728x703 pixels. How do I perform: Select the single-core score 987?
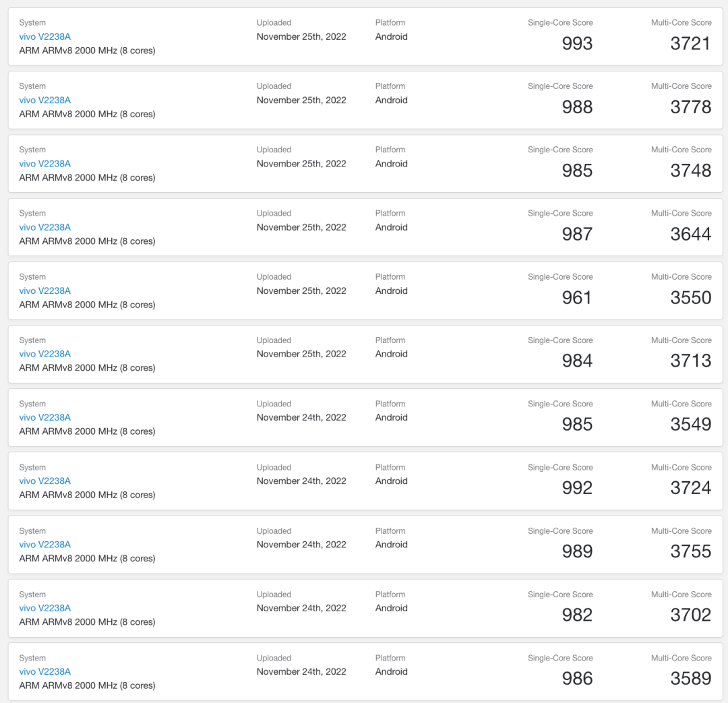(577, 235)
